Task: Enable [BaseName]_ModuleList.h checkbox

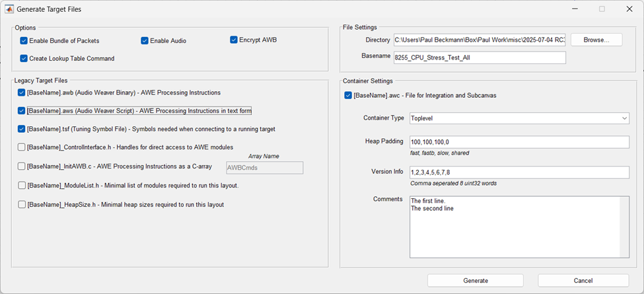Action: 22,186
